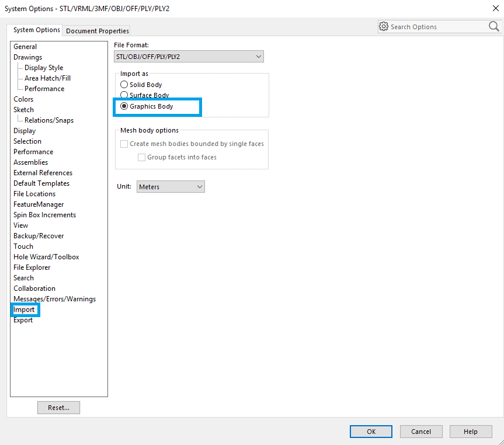
Task: Select the Graphics Body radio button
Action: tap(124, 106)
